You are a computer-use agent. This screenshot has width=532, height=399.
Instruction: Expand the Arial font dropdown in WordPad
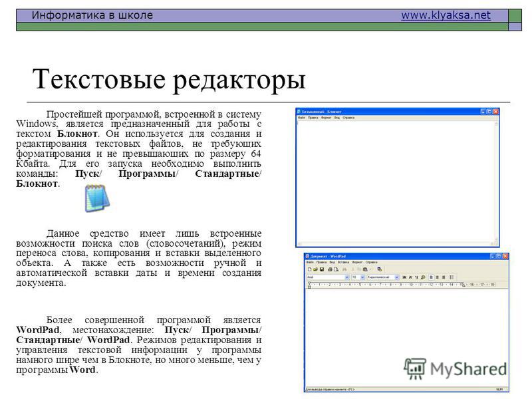346,277
